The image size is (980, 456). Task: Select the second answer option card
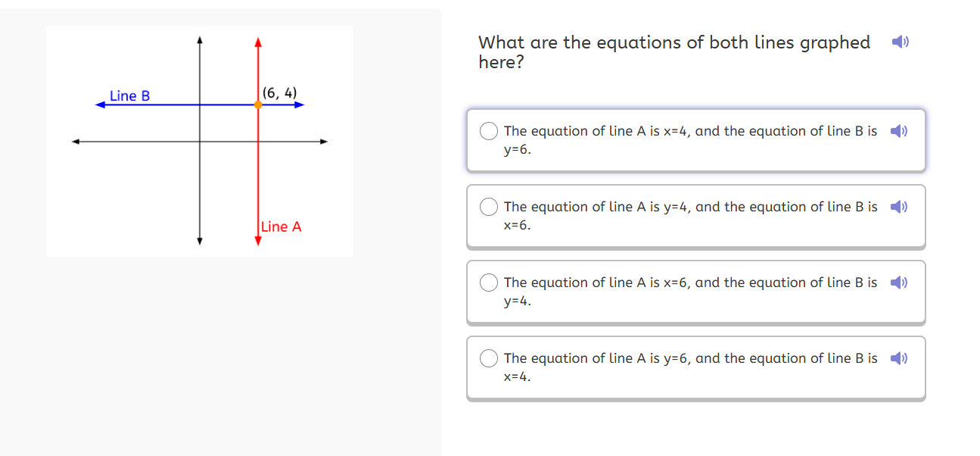(696, 216)
